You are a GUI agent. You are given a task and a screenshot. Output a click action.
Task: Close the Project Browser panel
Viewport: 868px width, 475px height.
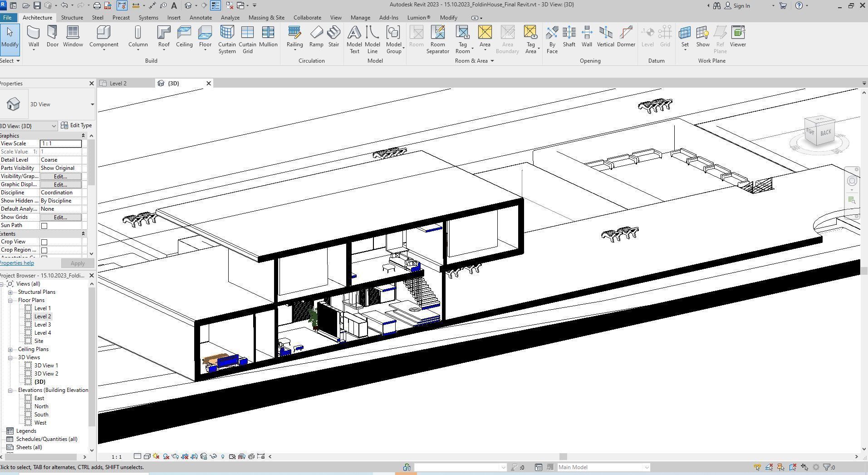[x=91, y=276]
